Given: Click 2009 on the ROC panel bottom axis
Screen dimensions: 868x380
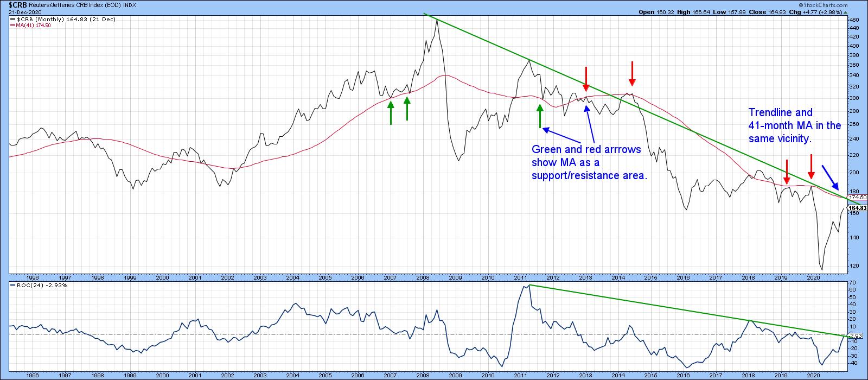Looking at the screenshot, I should (x=456, y=375).
